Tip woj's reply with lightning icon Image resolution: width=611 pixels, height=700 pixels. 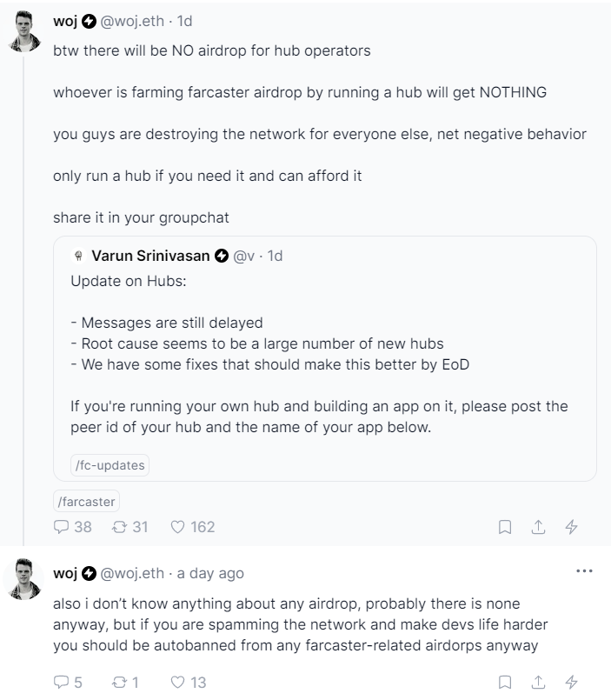click(x=571, y=683)
